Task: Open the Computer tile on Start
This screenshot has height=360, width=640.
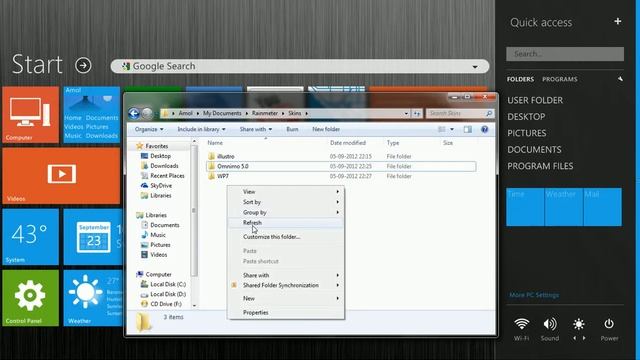Action: [31, 115]
